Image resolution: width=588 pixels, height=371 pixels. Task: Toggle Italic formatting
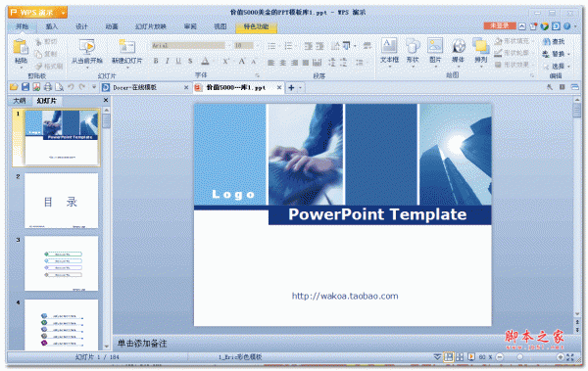pos(168,61)
